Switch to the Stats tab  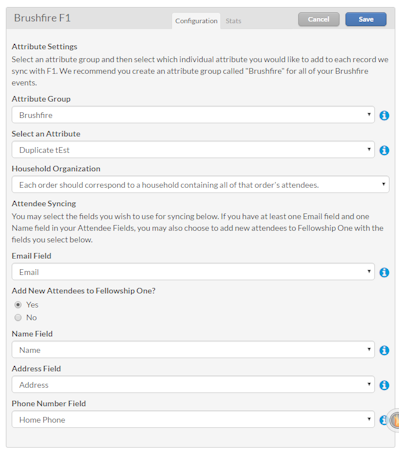coord(233,21)
